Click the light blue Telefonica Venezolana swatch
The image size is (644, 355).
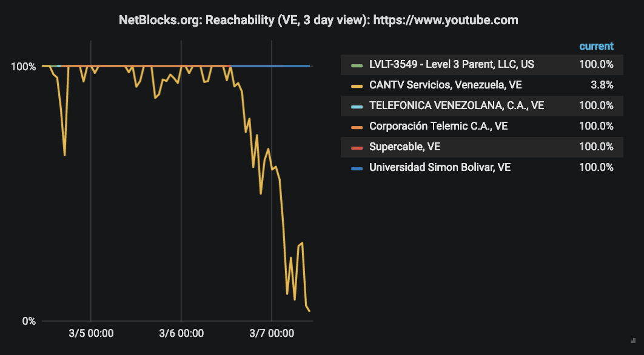tap(357, 106)
